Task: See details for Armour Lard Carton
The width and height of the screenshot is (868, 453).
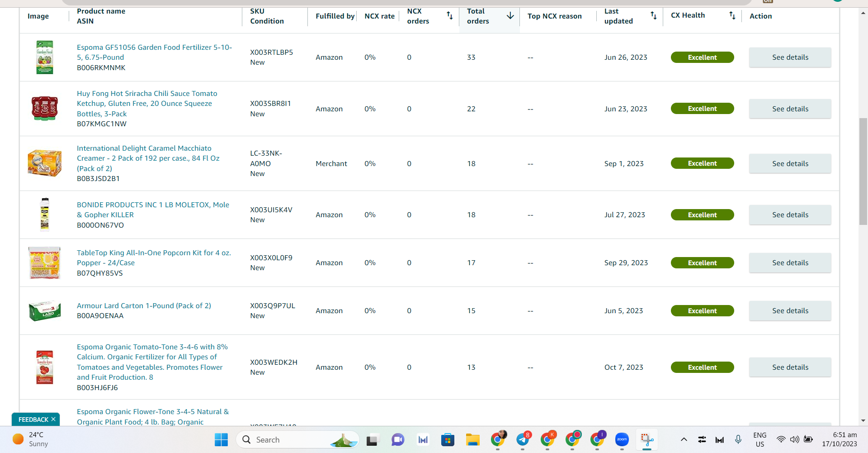Action: tap(790, 311)
